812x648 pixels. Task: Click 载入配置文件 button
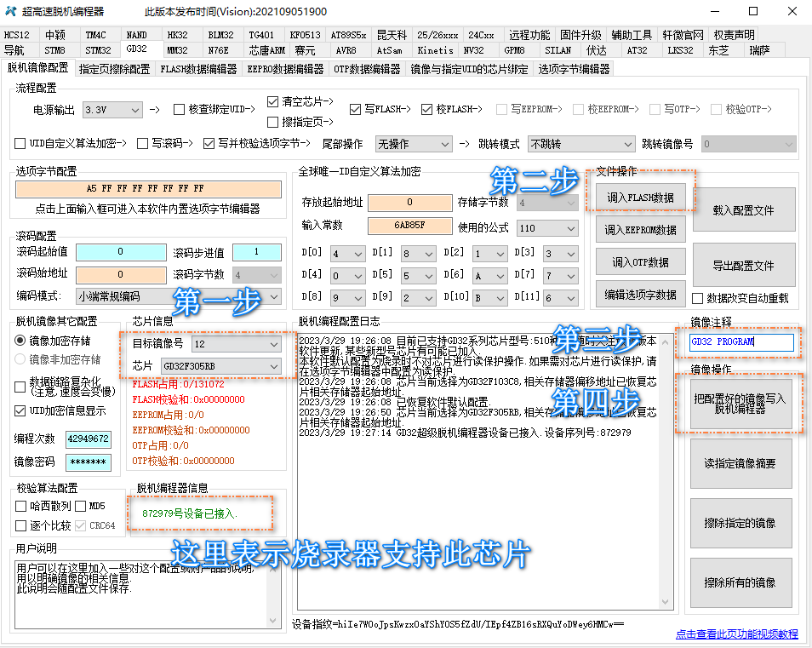[744, 209]
